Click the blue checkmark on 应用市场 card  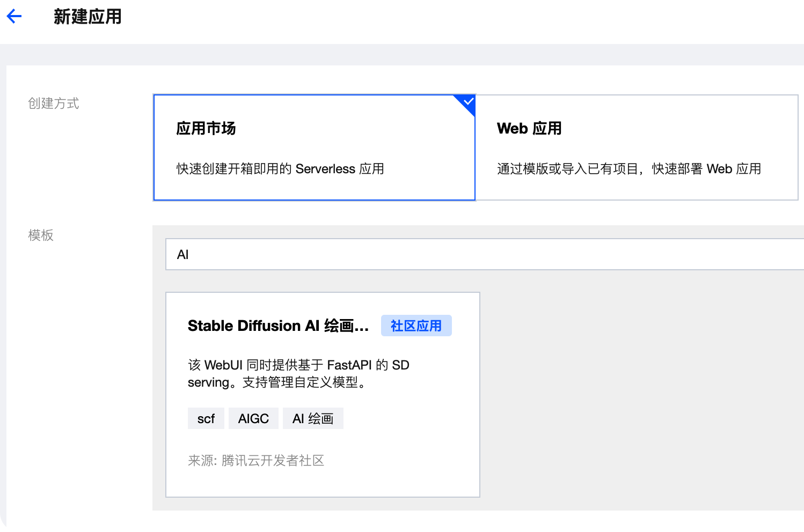tap(468, 101)
